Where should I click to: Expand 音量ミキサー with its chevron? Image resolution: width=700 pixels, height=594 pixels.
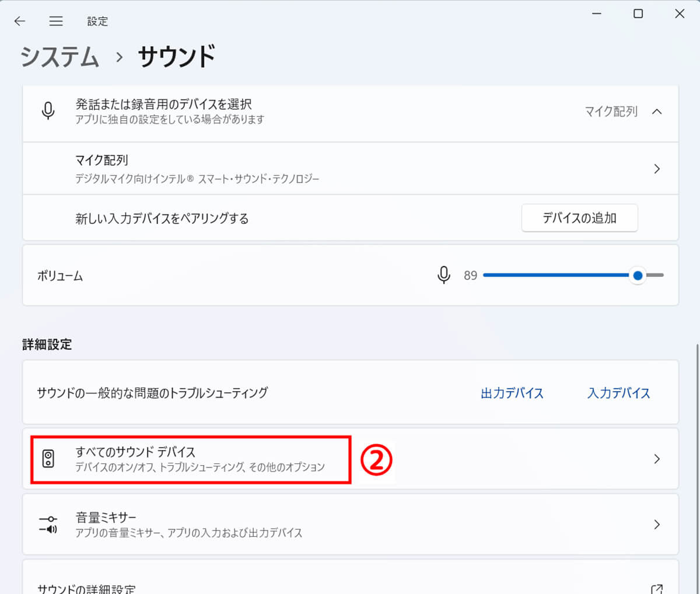[x=657, y=525]
